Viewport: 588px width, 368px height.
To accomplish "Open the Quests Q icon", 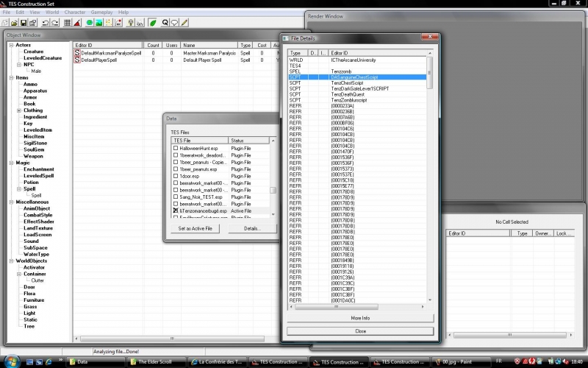I will 165,23.
